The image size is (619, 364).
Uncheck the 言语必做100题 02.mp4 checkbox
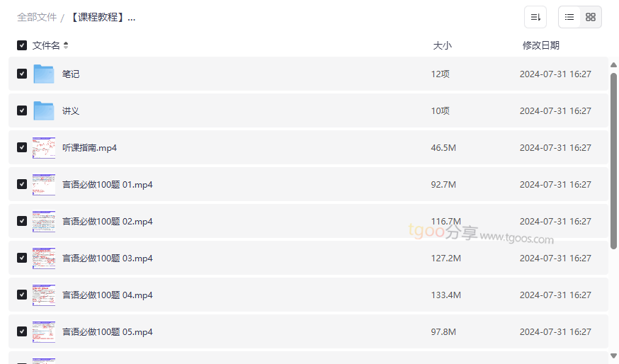tap(22, 221)
